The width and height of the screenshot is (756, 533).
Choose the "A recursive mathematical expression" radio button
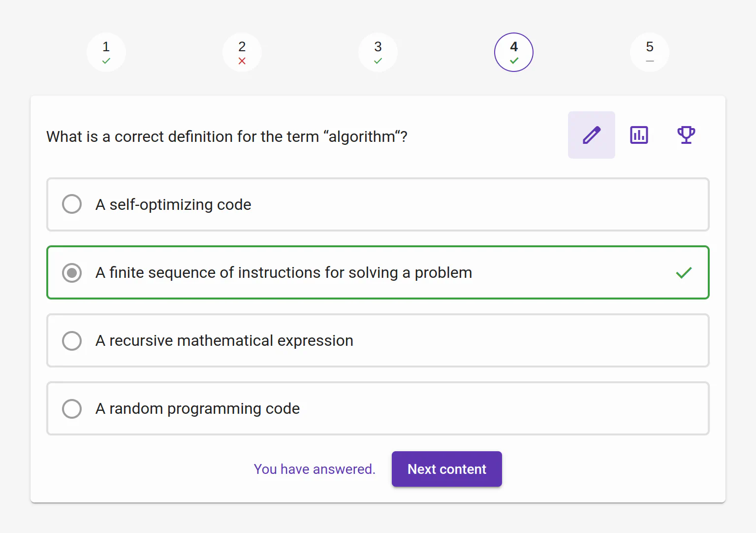click(x=72, y=340)
